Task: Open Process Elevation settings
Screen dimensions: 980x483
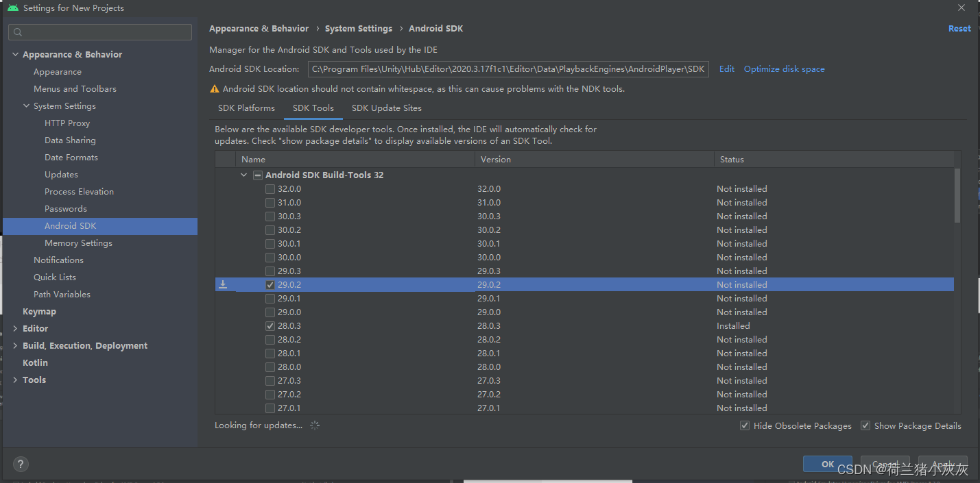Action: [79, 192]
